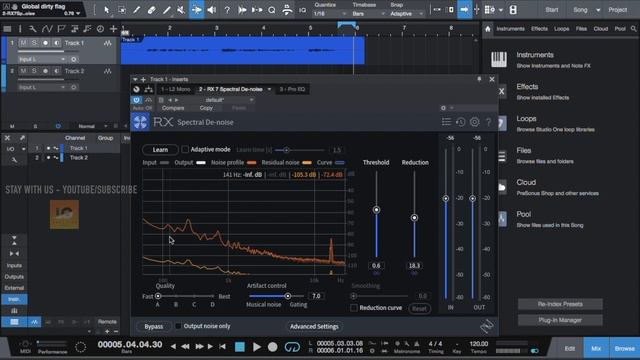Open the video player film icon
Screen dimensions: 640x360
pyautogui.click(x=513, y=10)
